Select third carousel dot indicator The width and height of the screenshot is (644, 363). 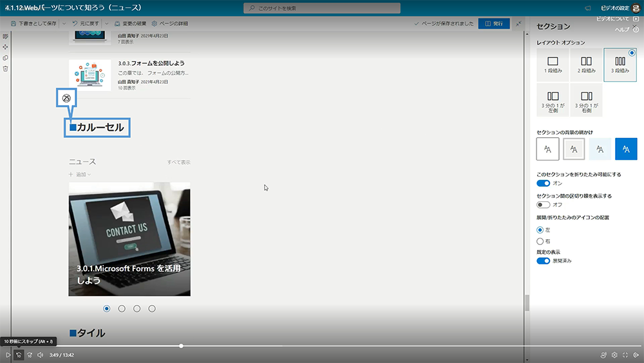tap(137, 309)
